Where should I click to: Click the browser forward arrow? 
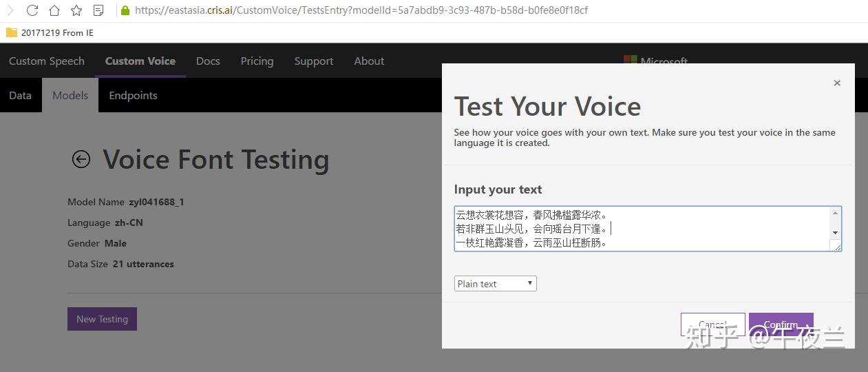[10, 10]
